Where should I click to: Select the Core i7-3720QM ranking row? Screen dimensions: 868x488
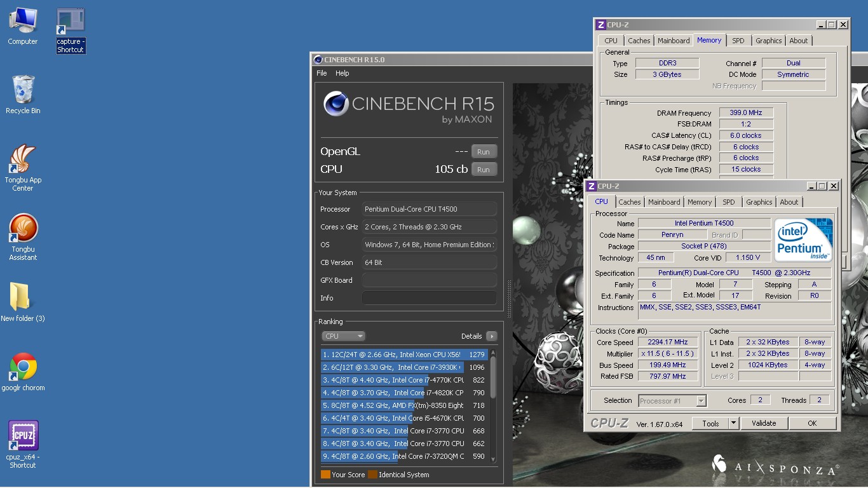(x=404, y=456)
